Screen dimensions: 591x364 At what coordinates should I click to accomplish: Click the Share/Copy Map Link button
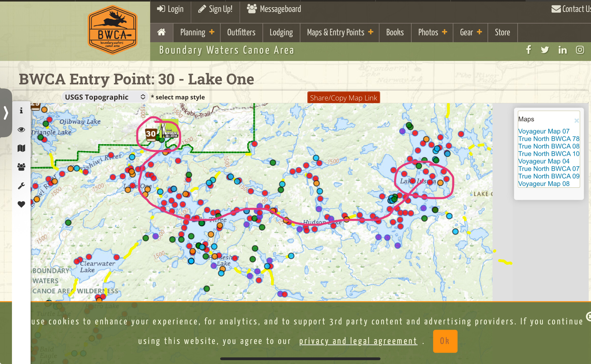pos(344,98)
